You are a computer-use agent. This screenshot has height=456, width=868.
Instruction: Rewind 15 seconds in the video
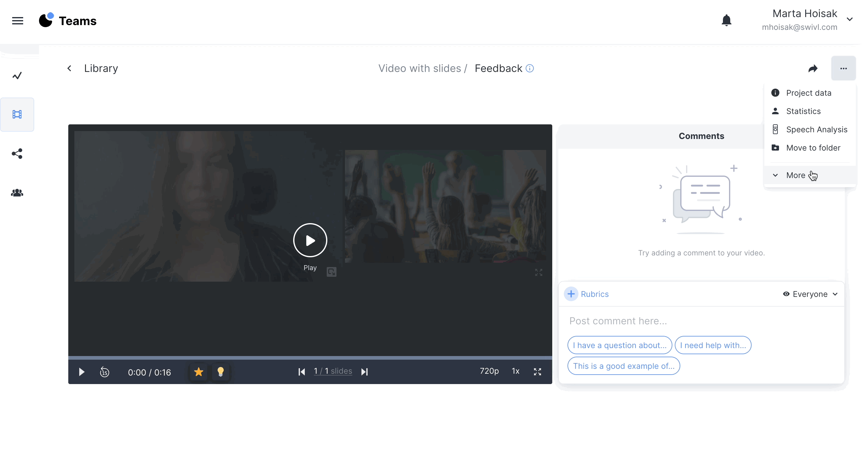coord(105,372)
